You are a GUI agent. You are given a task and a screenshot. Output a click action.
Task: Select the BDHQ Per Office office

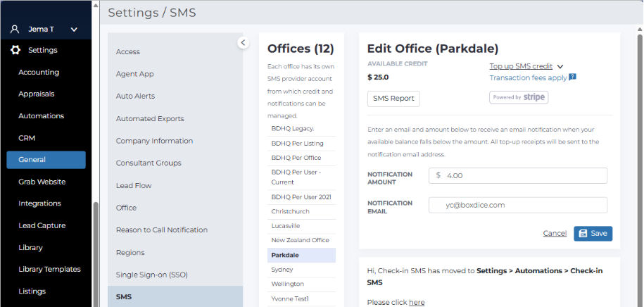301,158
